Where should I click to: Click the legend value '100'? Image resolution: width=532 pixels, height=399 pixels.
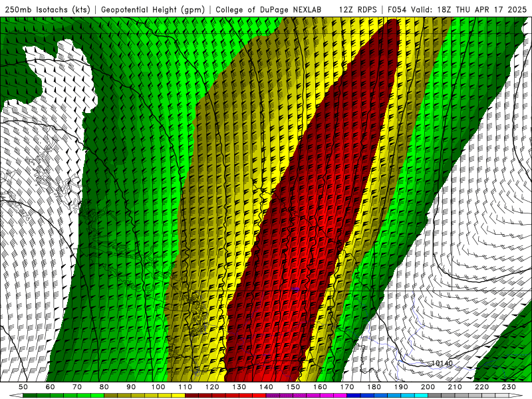[x=158, y=387]
